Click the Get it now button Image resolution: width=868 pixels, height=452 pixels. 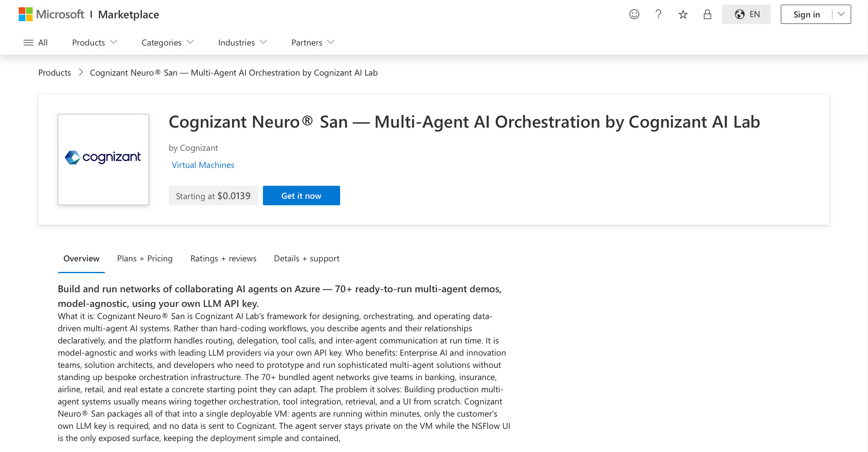pyautogui.click(x=302, y=196)
